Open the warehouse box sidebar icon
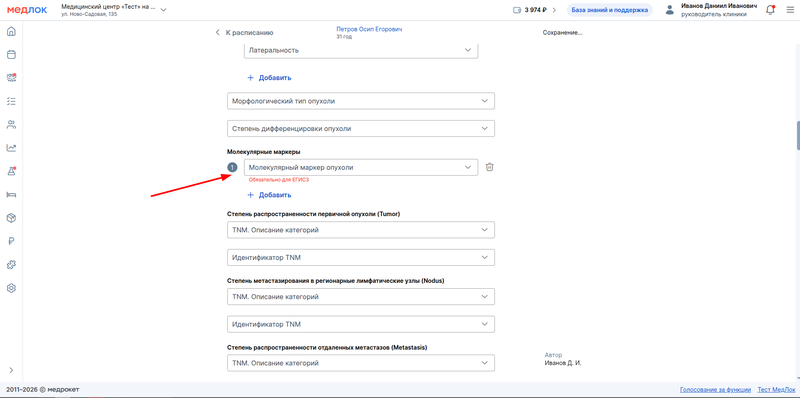 pos(11,218)
